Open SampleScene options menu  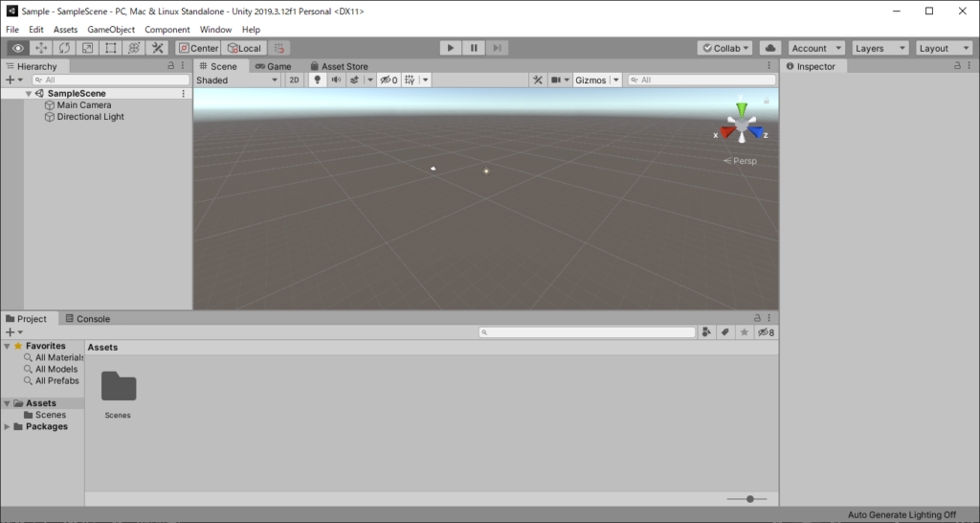pyautogui.click(x=183, y=93)
